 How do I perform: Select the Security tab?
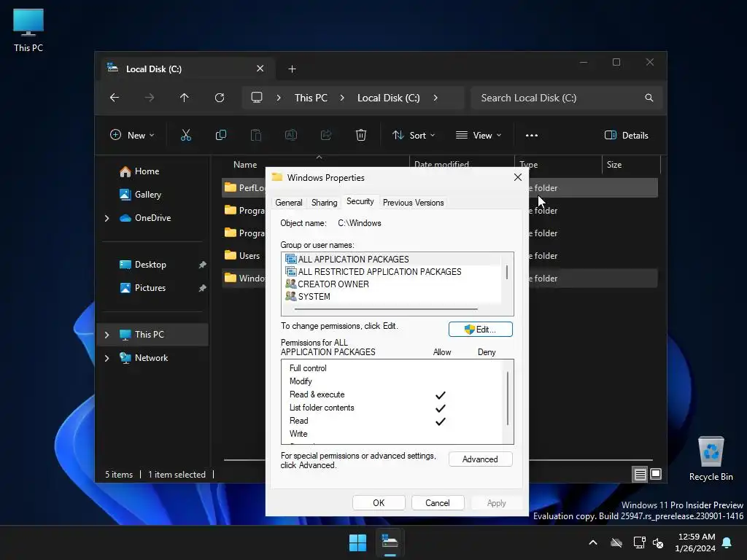(360, 201)
